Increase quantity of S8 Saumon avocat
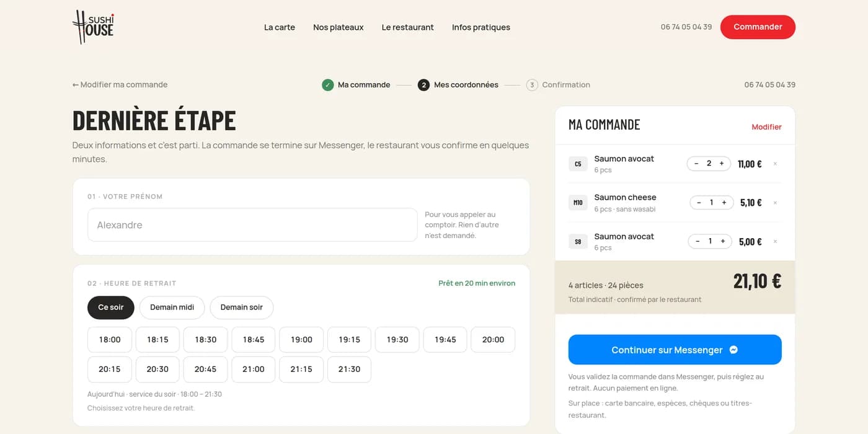The image size is (868, 434). (722, 241)
